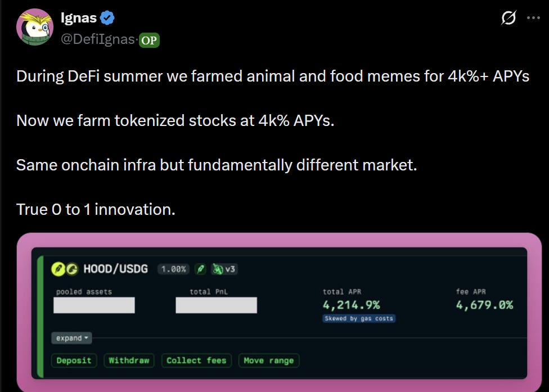Click the Withdraw button
The height and width of the screenshot is (392, 549).
point(129,361)
